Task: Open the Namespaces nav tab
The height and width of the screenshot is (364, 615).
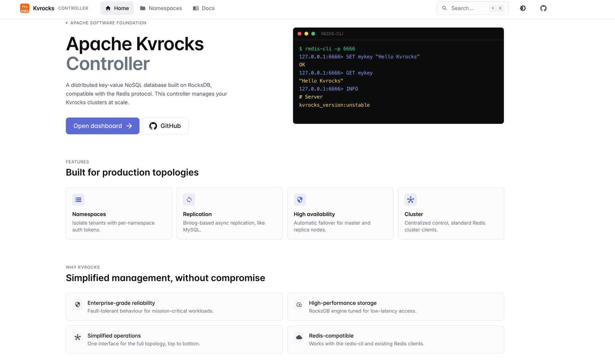Action: (161, 8)
